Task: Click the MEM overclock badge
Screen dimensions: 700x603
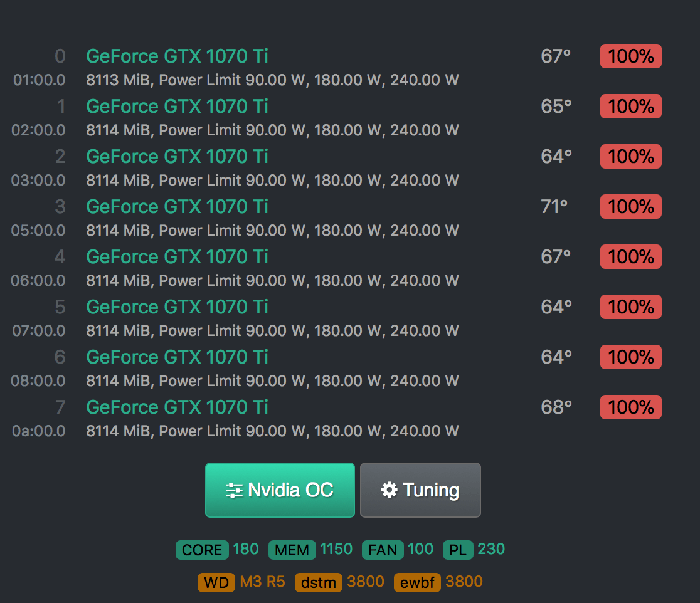Action: pyautogui.click(x=292, y=550)
